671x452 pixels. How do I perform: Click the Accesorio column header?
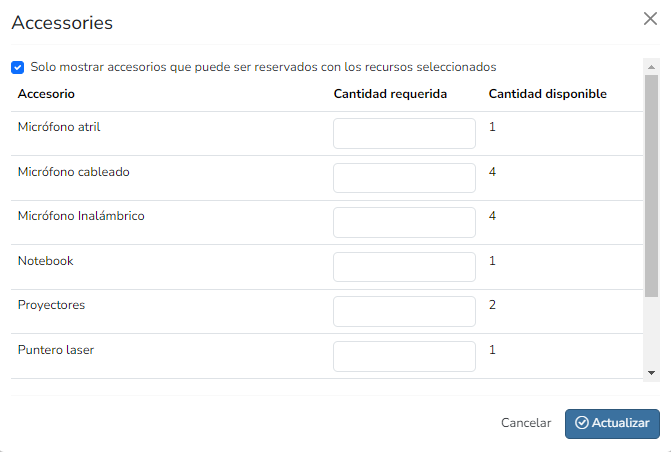[x=46, y=94]
